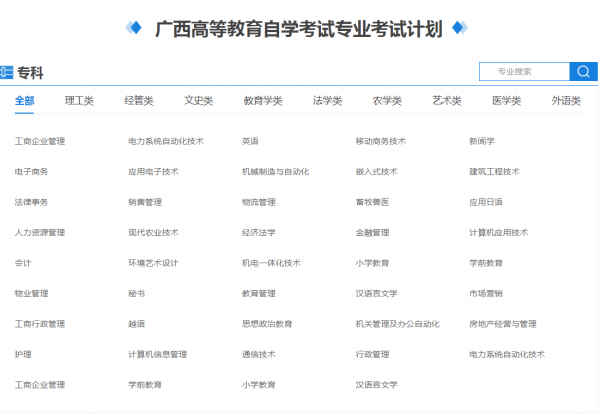Viewport: 600px width, 416px height.
Task: Select the 护理 major
Action: tap(23, 354)
